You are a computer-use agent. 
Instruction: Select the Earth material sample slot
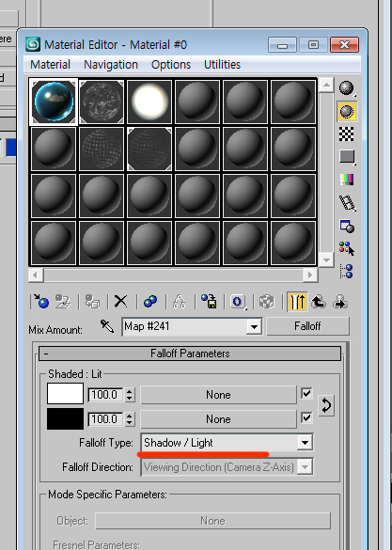pyautogui.click(x=54, y=102)
